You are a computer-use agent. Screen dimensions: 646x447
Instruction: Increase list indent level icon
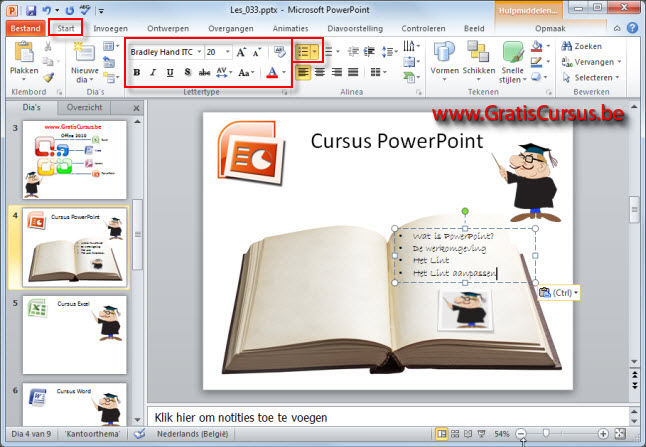370,51
